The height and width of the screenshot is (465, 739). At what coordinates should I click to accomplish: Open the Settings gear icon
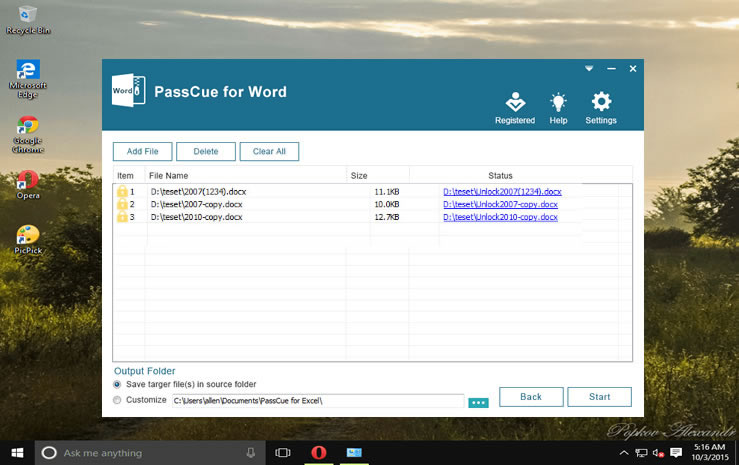coord(601,108)
